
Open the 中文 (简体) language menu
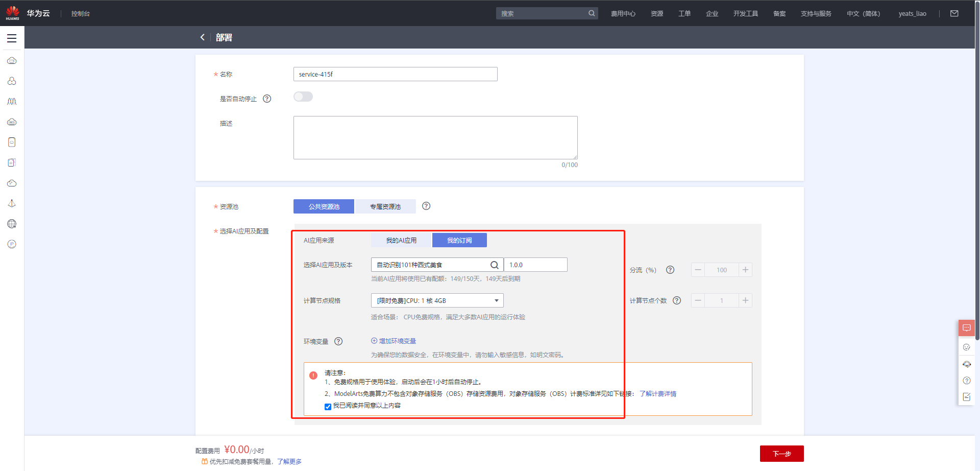[x=863, y=14]
